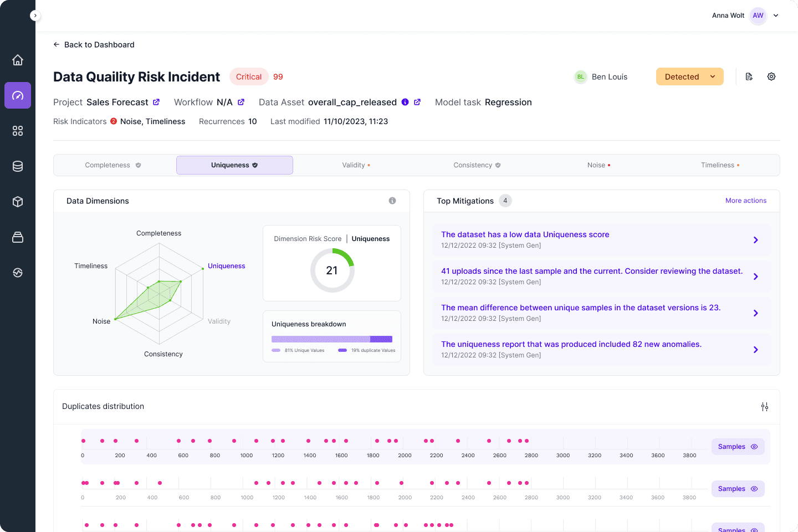This screenshot has height=532, width=798.
Task: Open the incident report document icon
Action: point(749,76)
